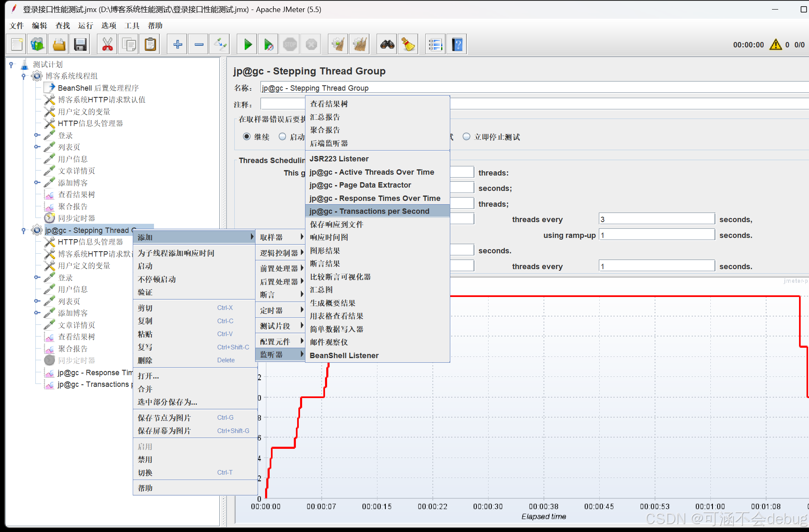Click 保存节点为图片 context menu entry
Image resolution: width=809 pixels, height=532 pixels.
(x=164, y=418)
